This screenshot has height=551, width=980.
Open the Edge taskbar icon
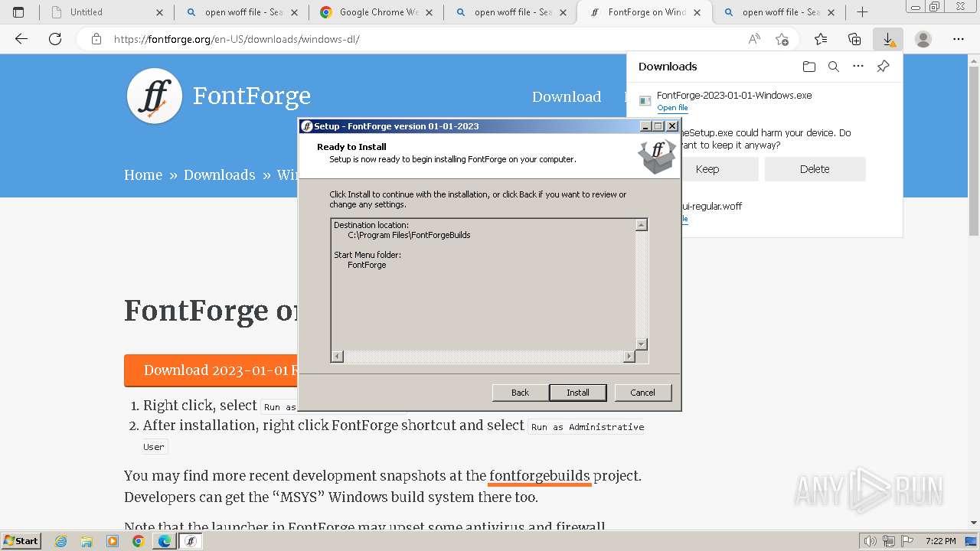[x=164, y=541]
